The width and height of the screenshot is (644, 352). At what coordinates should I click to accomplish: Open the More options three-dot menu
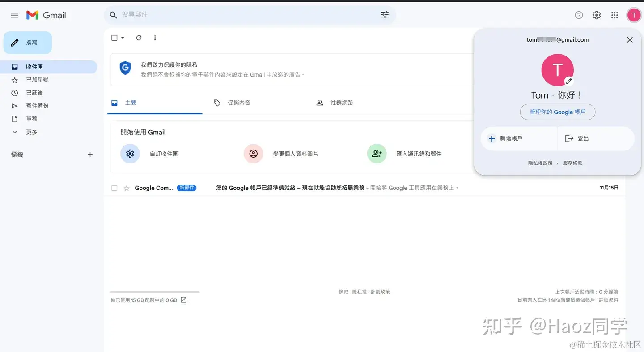[155, 38]
